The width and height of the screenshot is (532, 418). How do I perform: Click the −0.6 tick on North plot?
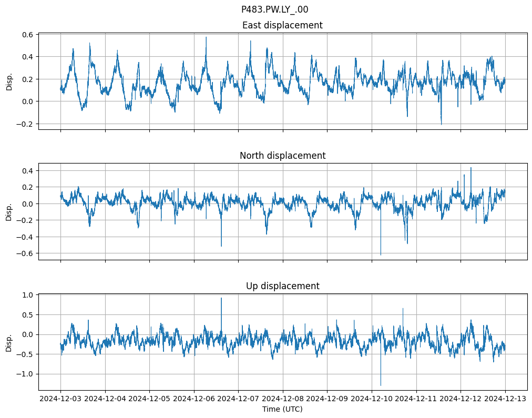click(x=26, y=253)
